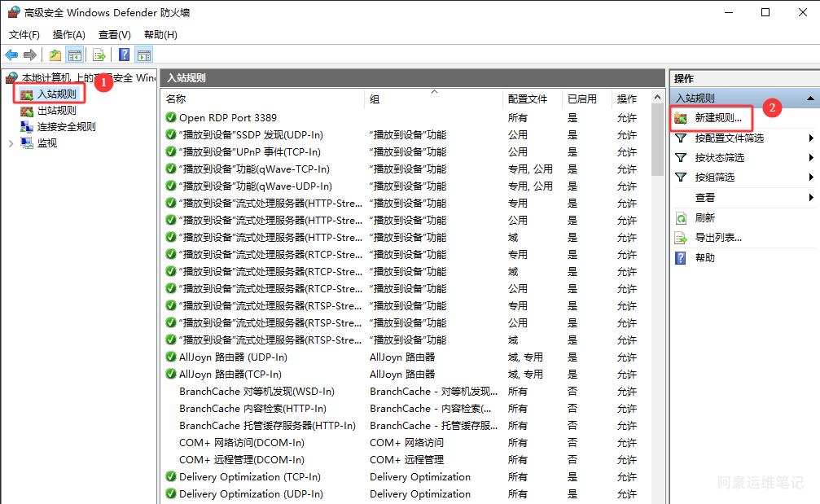Select 连接安全规则 in the left tree
This screenshot has height=504, width=820.
click(x=67, y=126)
